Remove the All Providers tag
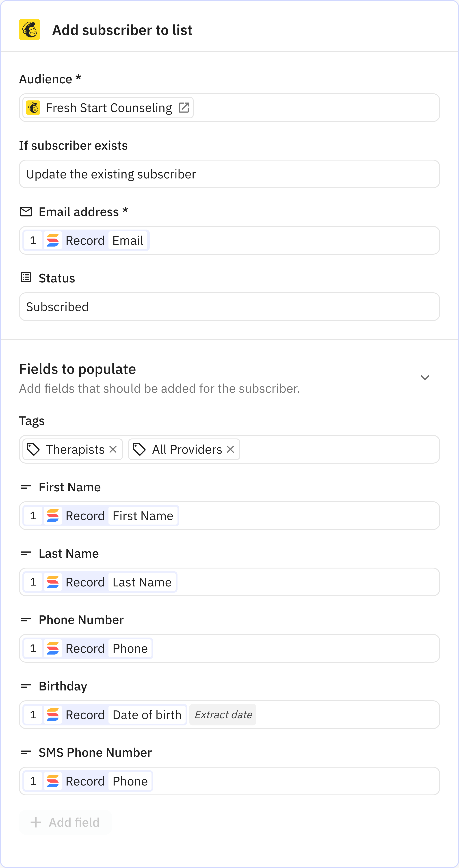This screenshot has height=868, width=459. tap(230, 449)
